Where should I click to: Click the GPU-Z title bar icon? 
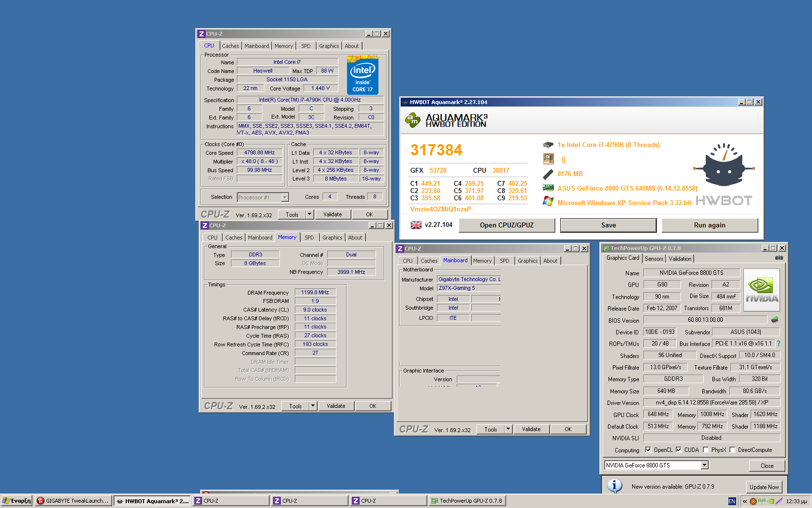606,248
